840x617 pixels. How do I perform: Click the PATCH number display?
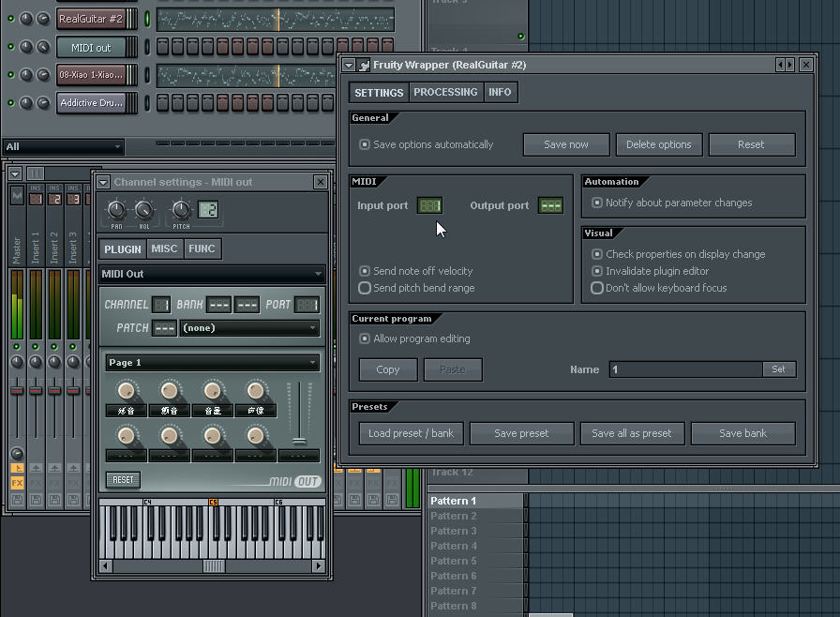164,328
